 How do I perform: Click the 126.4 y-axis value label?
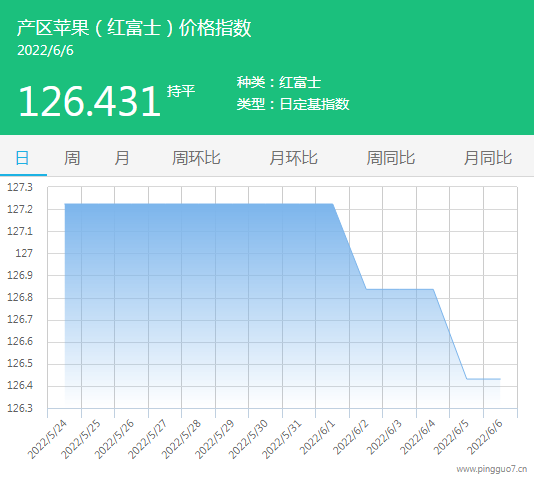(x=20, y=385)
